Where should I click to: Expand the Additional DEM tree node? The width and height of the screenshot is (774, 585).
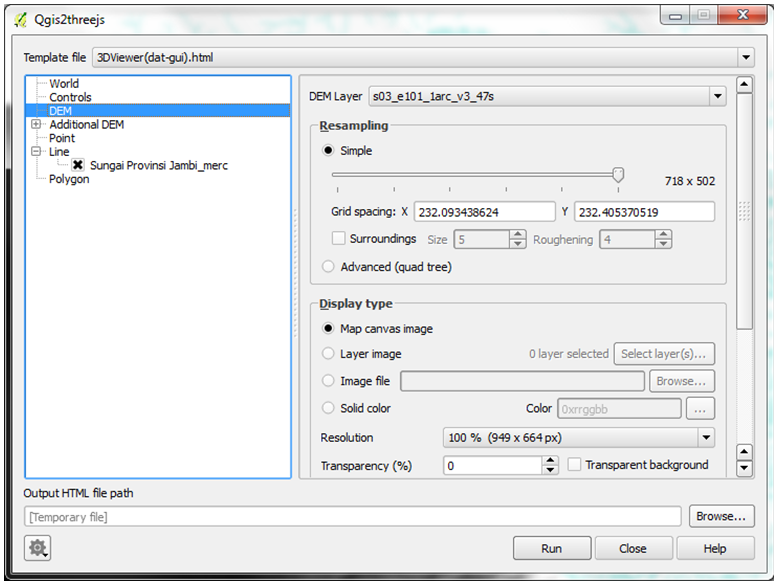[x=36, y=124]
